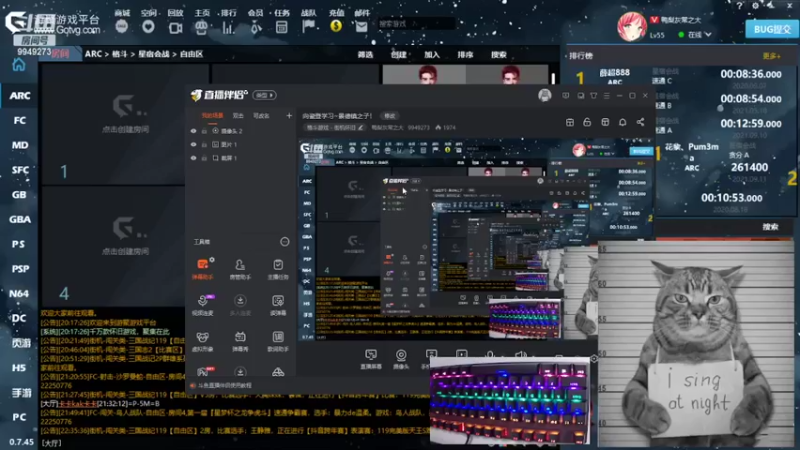Hide the 图片 1 source with its eye icon
The height and width of the screenshot is (450, 800).
tap(193, 144)
